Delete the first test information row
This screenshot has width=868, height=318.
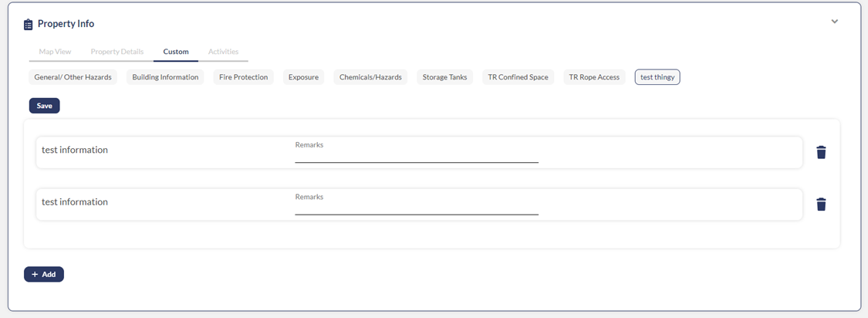(x=821, y=152)
